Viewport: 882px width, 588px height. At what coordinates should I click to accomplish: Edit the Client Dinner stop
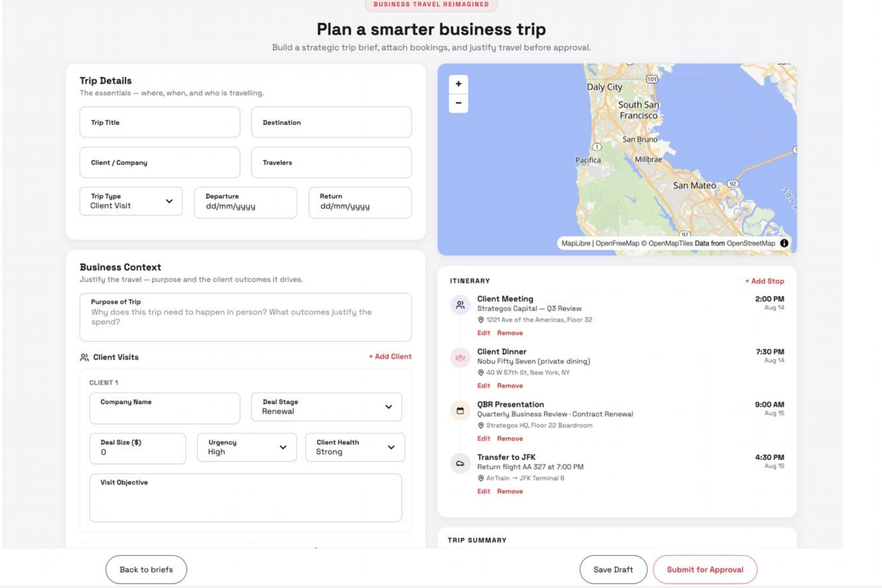point(483,386)
